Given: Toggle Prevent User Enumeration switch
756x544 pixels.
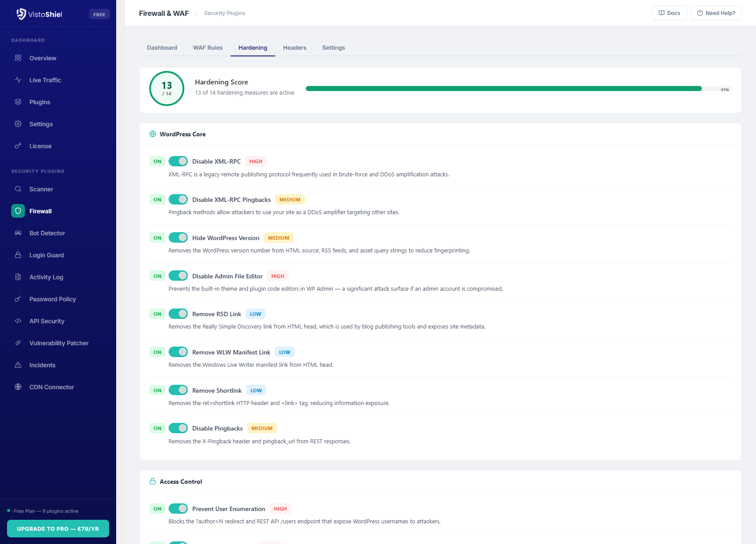Looking at the screenshot, I should pos(178,508).
